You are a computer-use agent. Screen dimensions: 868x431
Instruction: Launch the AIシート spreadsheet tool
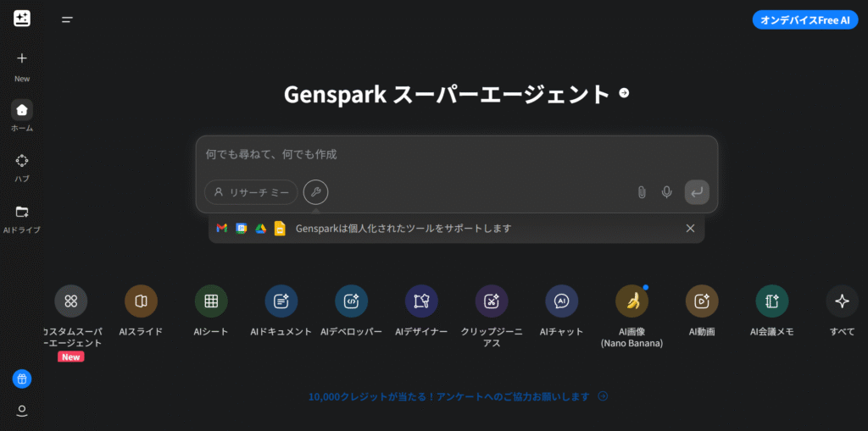pyautogui.click(x=211, y=301)
